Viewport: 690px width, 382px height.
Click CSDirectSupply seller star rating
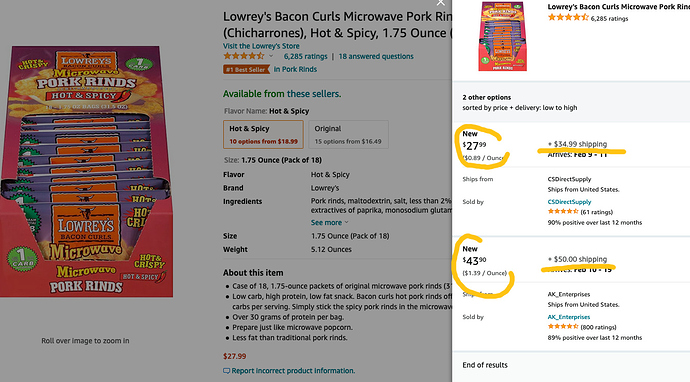point(563,212)
